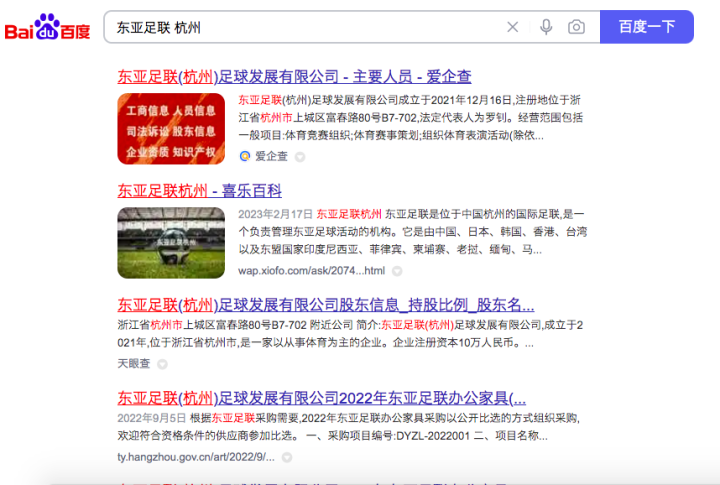Clear the search box with the X icon
This screenshot has width=720, height=485.
pos(512,27)
